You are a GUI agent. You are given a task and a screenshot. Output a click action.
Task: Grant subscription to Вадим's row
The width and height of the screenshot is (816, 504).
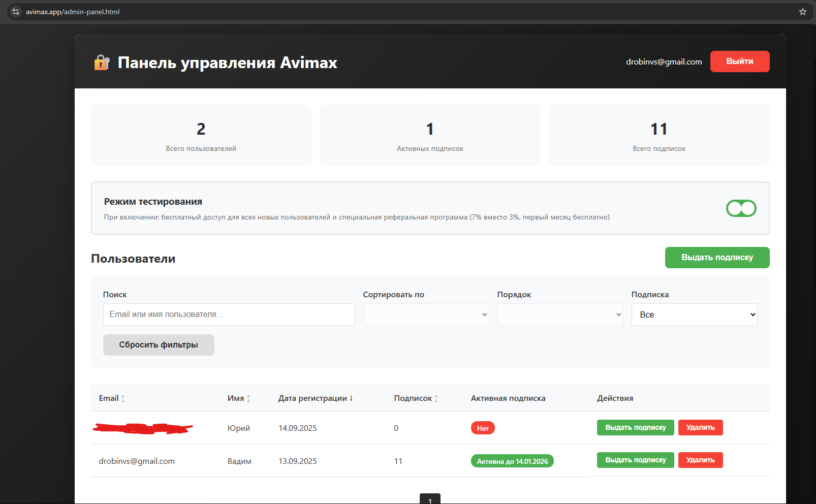635,460
